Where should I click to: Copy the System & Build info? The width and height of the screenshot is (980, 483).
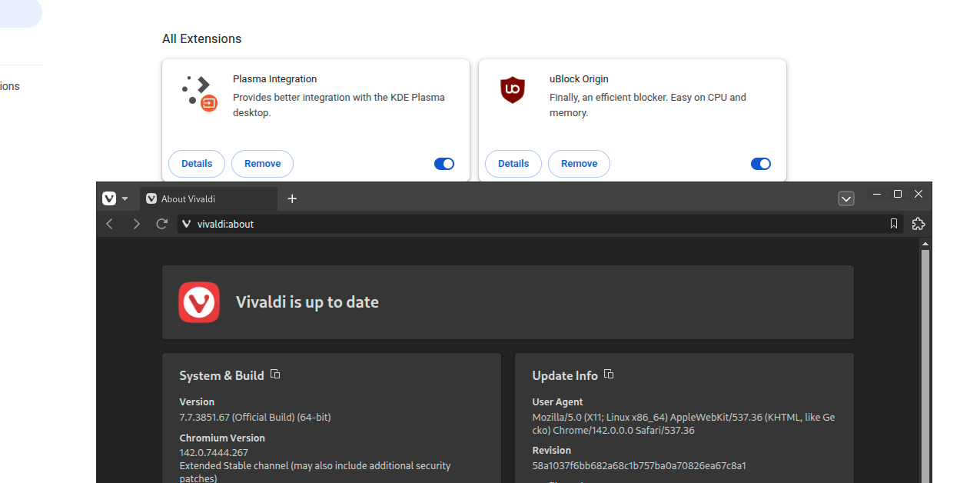(275, 375)
